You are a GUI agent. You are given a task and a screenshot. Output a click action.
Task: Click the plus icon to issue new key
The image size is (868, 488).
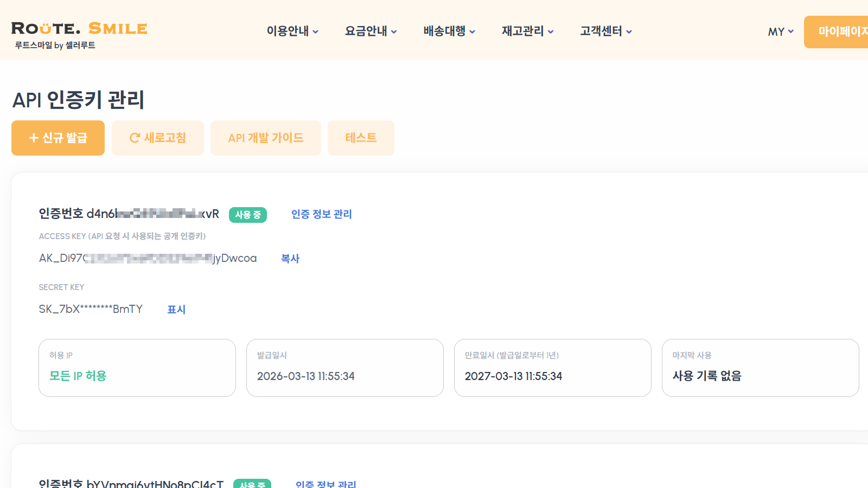(x=34, y=138)
